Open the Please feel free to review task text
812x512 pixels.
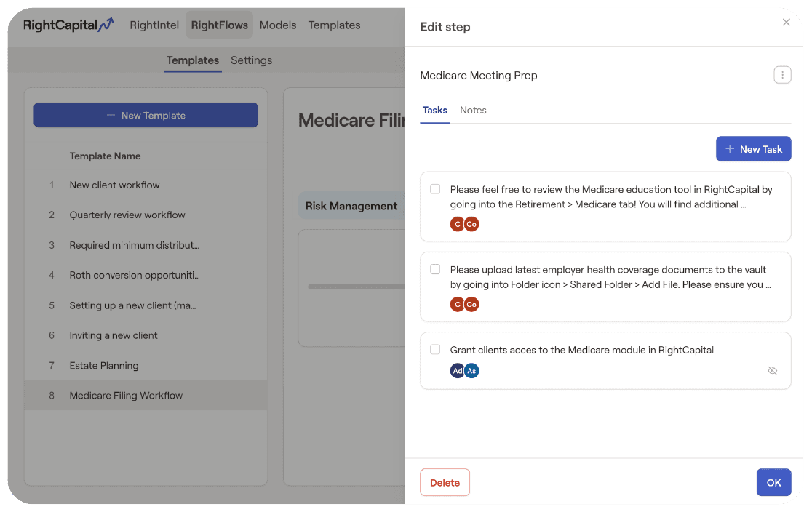(x=611, y=196)
